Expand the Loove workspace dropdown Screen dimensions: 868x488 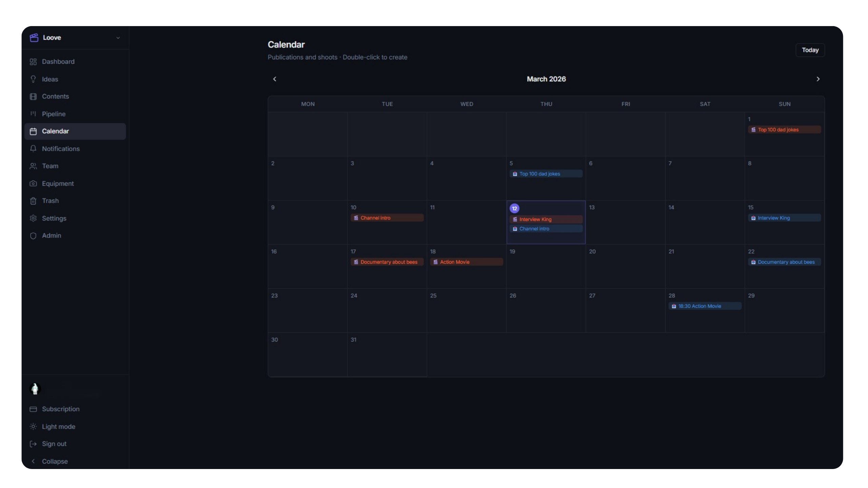click(x=118, y=38)
